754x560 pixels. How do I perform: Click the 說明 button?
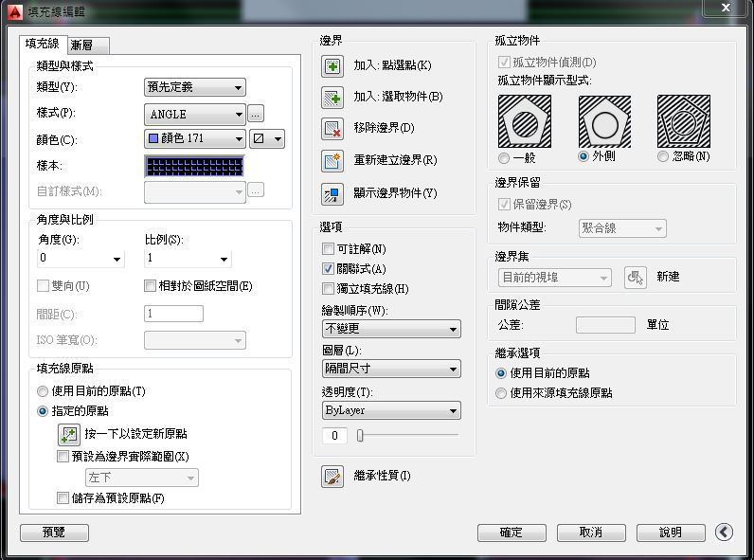tap(671, 533)
